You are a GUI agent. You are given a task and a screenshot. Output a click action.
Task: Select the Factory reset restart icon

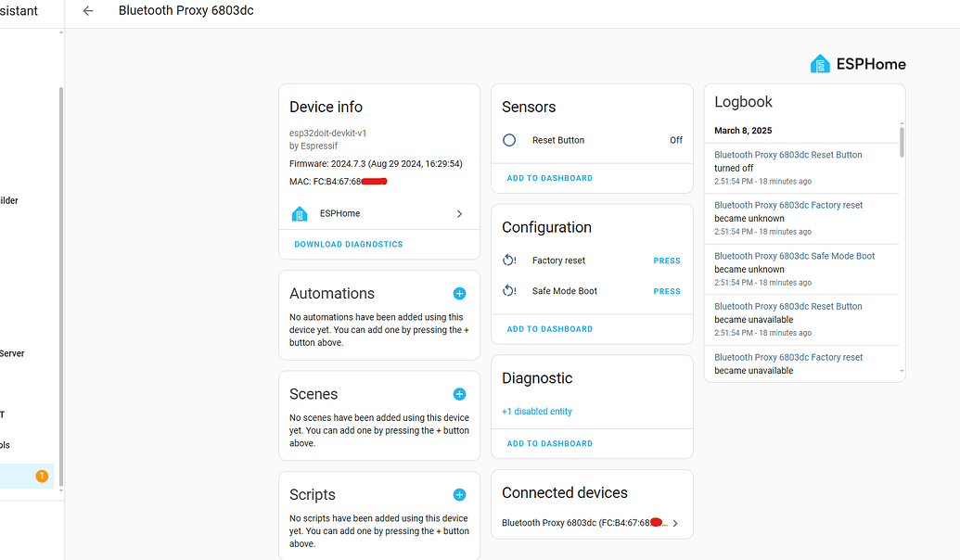(x=508, y=261)
